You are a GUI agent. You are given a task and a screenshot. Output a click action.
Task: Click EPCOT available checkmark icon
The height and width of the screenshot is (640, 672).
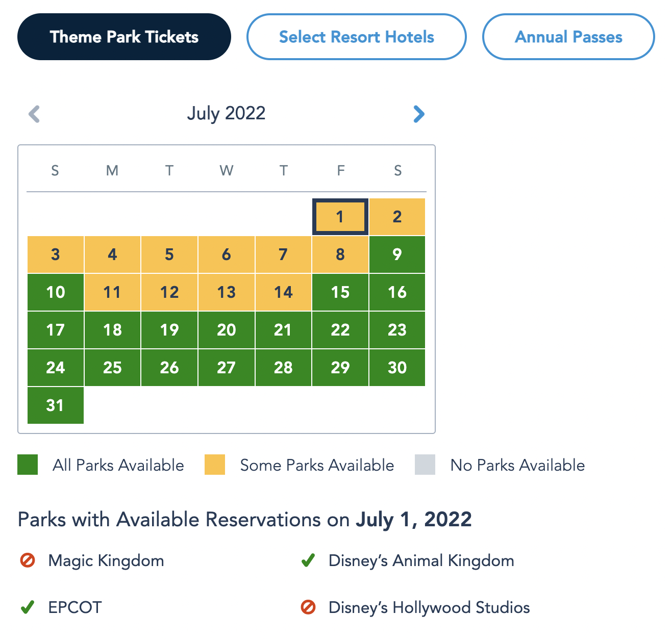[28, 607]
